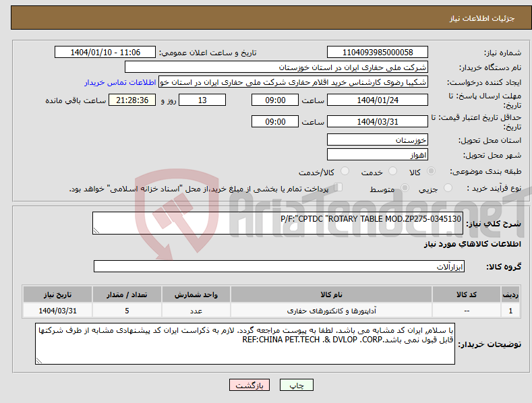Screen dimensions: 532x403
Task: Click the گروه کالا label
Action: tap(504, 267)
